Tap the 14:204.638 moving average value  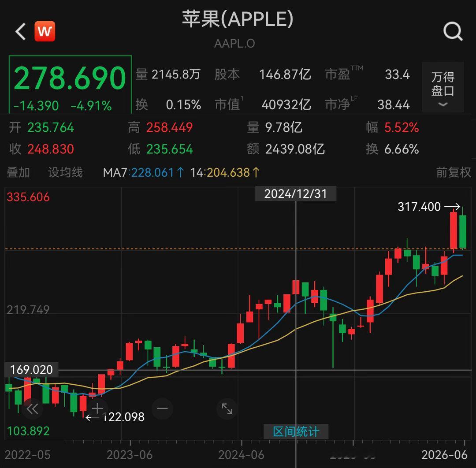point(225,172)
